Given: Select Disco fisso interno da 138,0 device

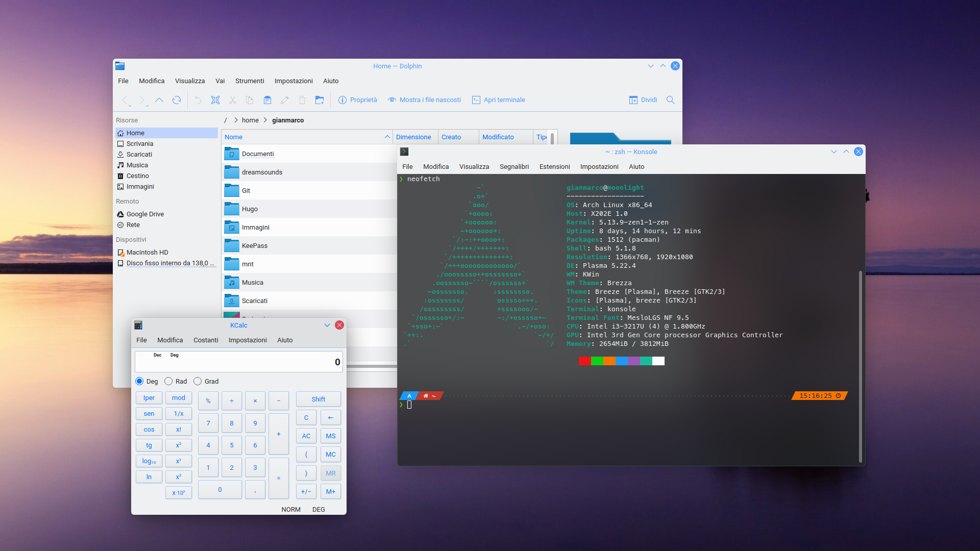Looking at the screenshot, I should [x=166, y=263].
